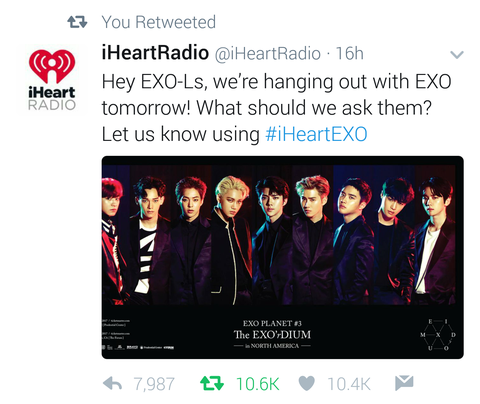
Task: Click the You Retweeted label
Action: coord(159,22)
